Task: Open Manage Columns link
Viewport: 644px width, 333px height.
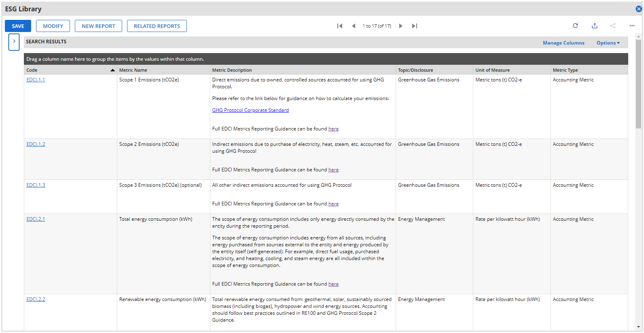Action: click(563, 43)
